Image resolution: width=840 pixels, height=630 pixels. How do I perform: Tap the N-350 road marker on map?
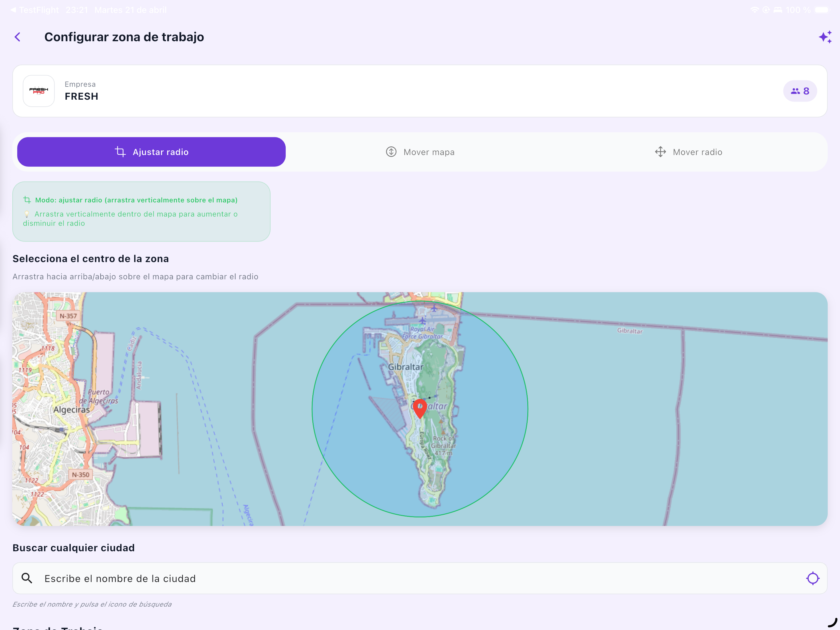[x=81, y=475]
